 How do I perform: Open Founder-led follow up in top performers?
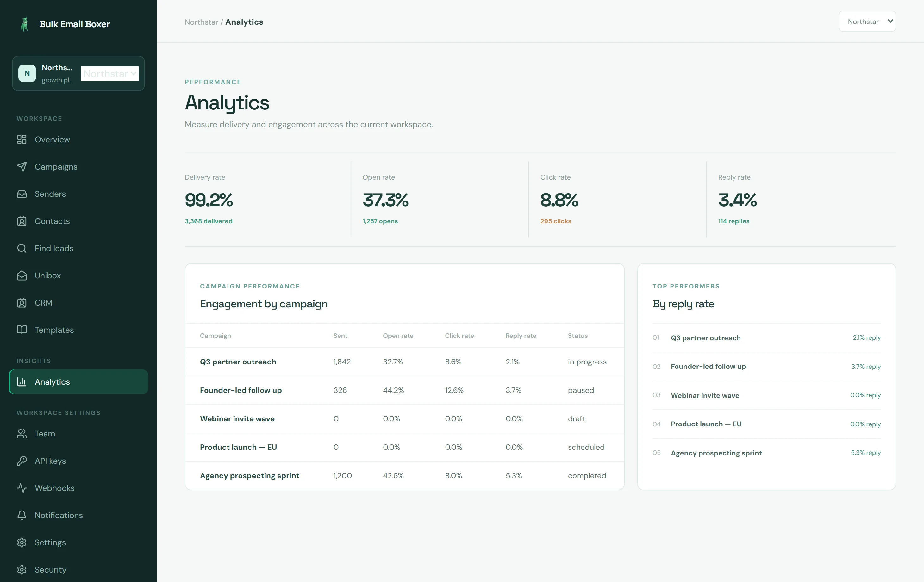click(709, 367)
